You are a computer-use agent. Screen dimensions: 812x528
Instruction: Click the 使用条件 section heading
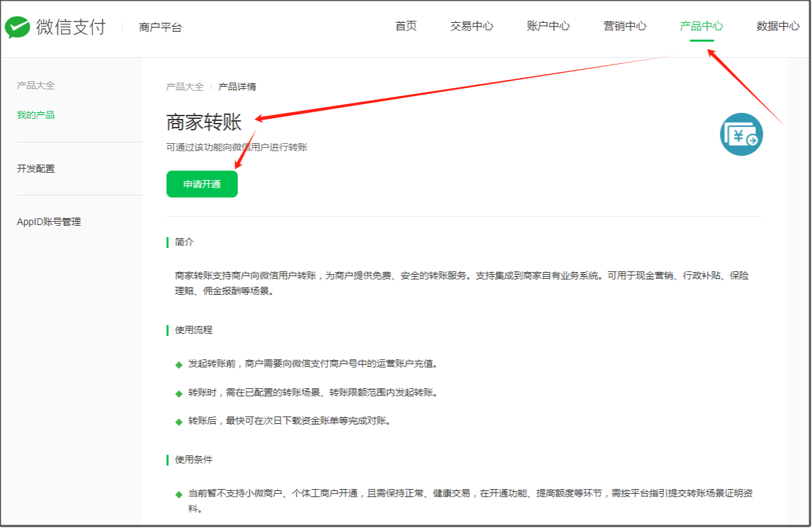[x=194, y=459]
